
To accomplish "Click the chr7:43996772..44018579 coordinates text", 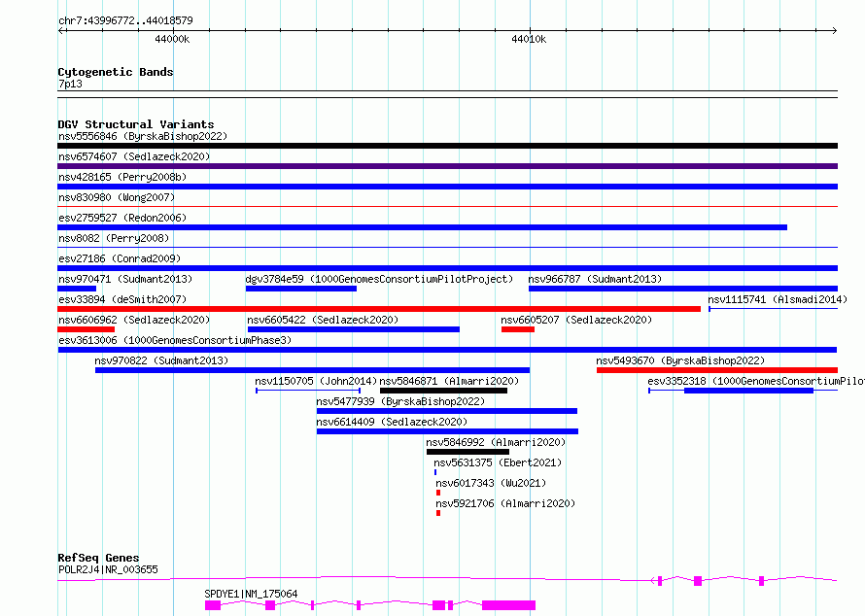I will 125,21.
